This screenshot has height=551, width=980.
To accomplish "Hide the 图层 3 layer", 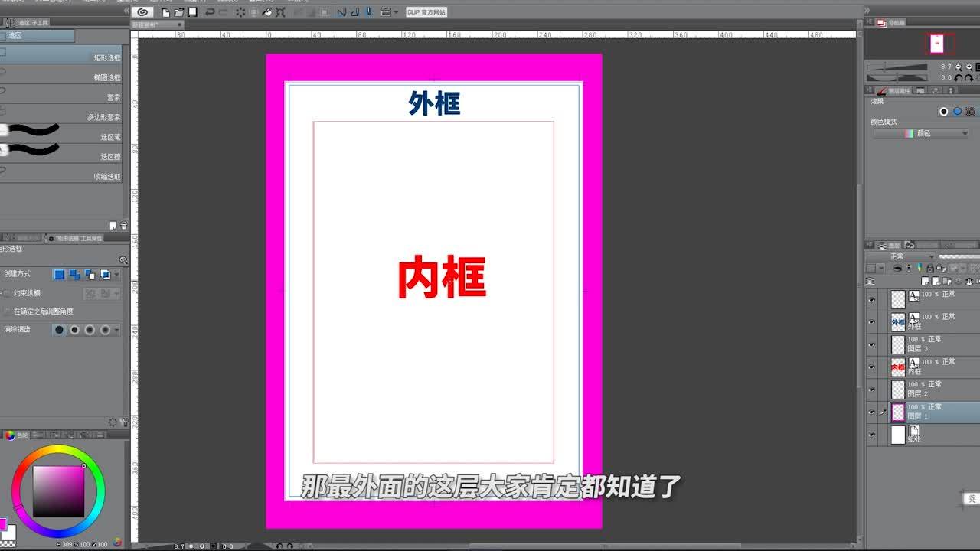I will coord(872,344).
